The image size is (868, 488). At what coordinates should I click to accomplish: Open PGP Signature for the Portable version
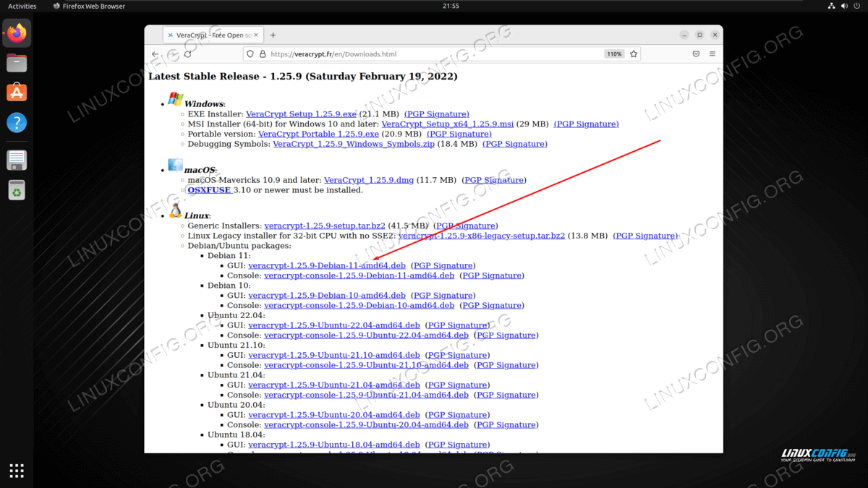tap(459, 134)
